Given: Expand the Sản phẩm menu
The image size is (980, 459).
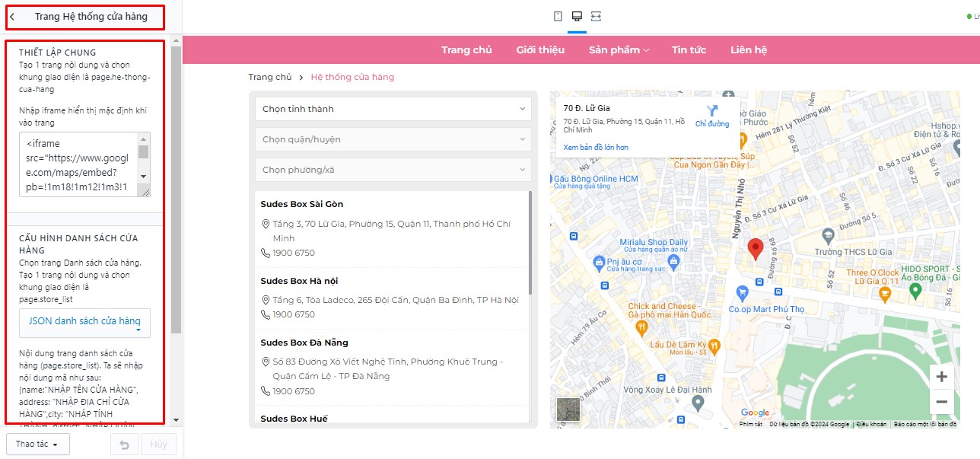Looking at the screenshot, I should 619,49.
